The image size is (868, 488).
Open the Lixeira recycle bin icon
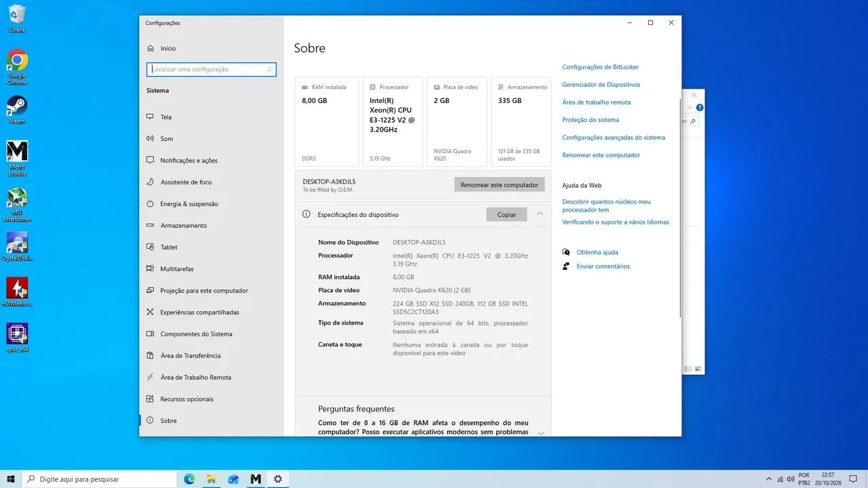(x=17, y=19)
